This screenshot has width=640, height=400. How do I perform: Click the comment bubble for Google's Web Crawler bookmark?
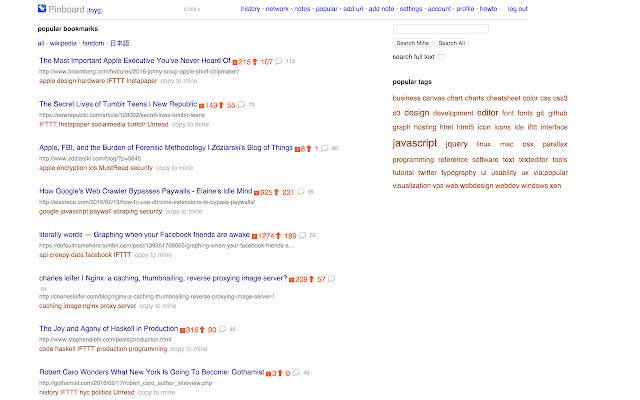click(300, 192)
